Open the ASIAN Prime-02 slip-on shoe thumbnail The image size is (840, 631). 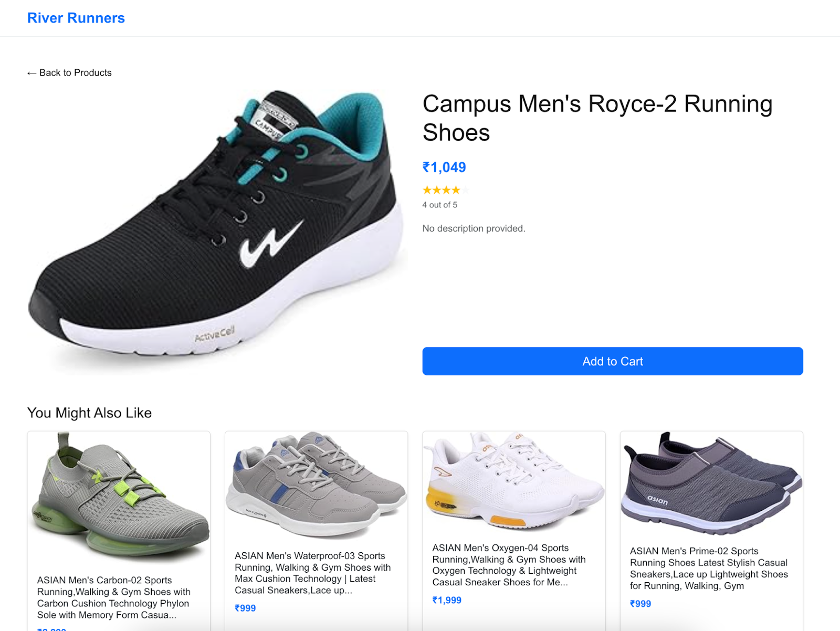711,483
